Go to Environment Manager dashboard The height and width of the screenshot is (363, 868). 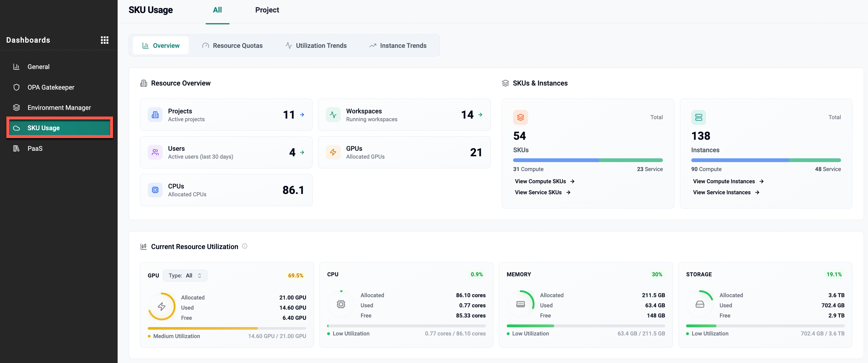point(59,108)
